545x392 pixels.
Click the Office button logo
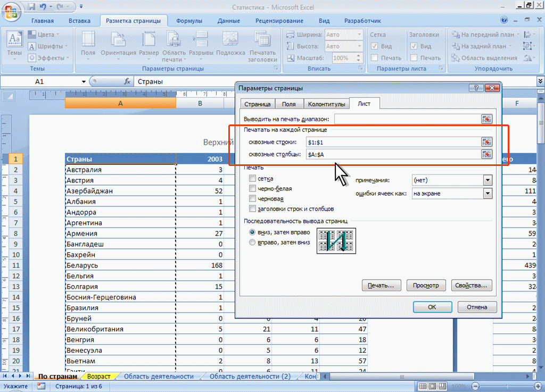[12, 11]
